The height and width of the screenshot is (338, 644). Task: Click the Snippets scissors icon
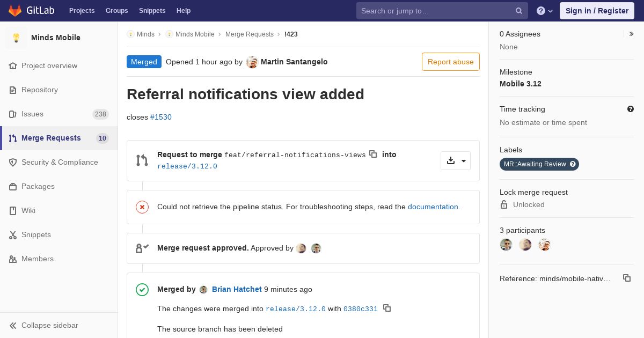click(13, 234)
